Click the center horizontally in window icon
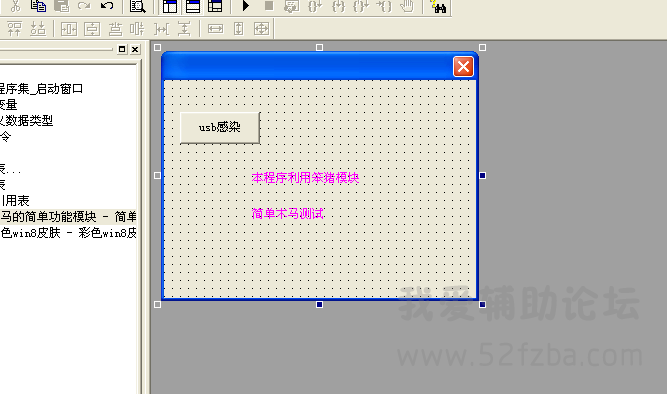The width and height of the screenshot is (667, 394). click(x=69, y=29)
